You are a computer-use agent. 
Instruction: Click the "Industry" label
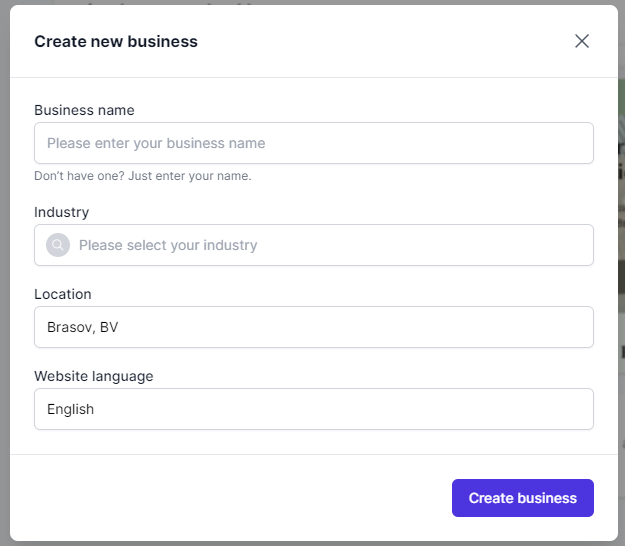click(61, 212)
